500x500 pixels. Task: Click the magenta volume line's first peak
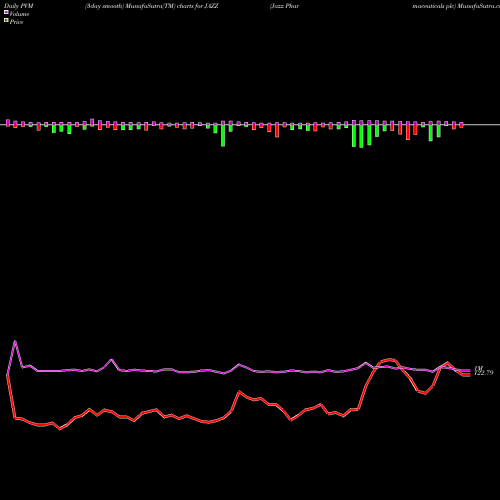[15, 341]
